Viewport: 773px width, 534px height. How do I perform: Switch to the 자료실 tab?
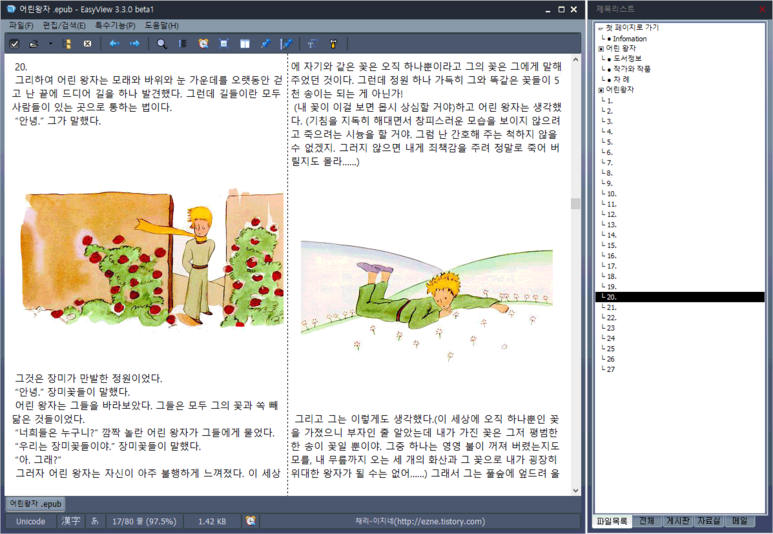click(x=709, y=521)
